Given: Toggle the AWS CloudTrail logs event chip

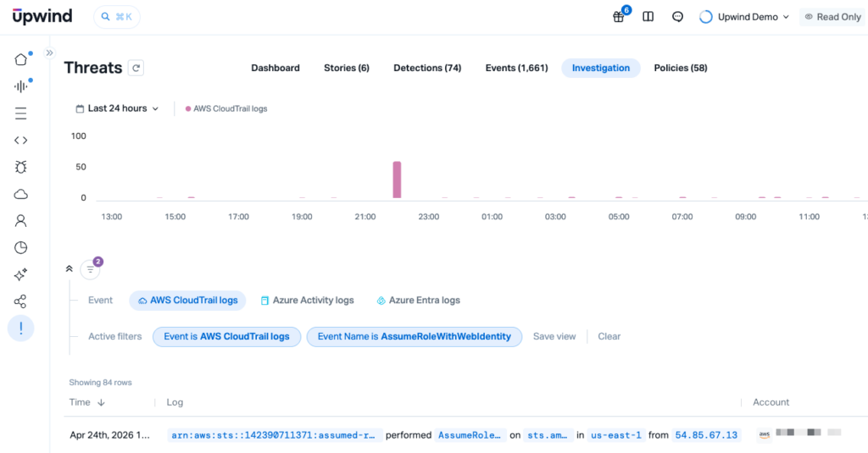Looking at the screenshot, I should [x=187, y=301].
